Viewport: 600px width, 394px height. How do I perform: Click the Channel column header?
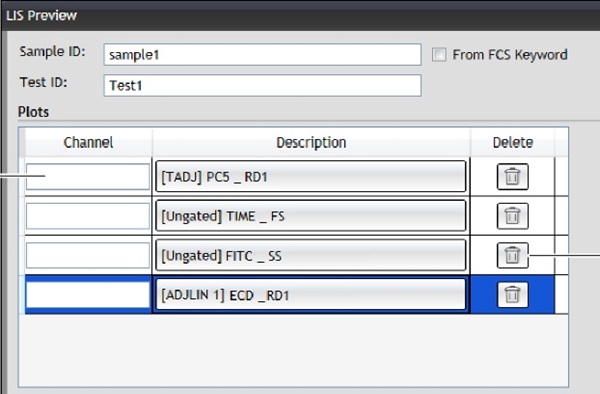[x=88, y=142]
